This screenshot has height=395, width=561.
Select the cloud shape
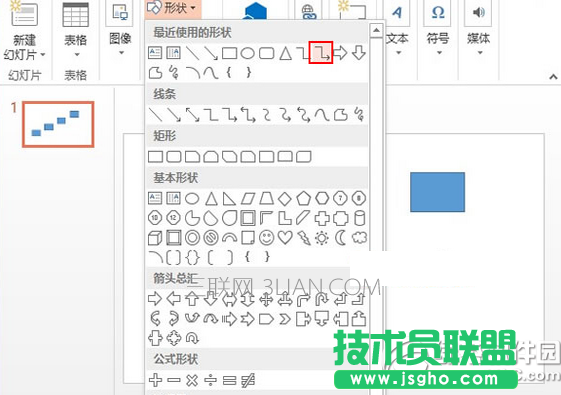tap(359, 237)
